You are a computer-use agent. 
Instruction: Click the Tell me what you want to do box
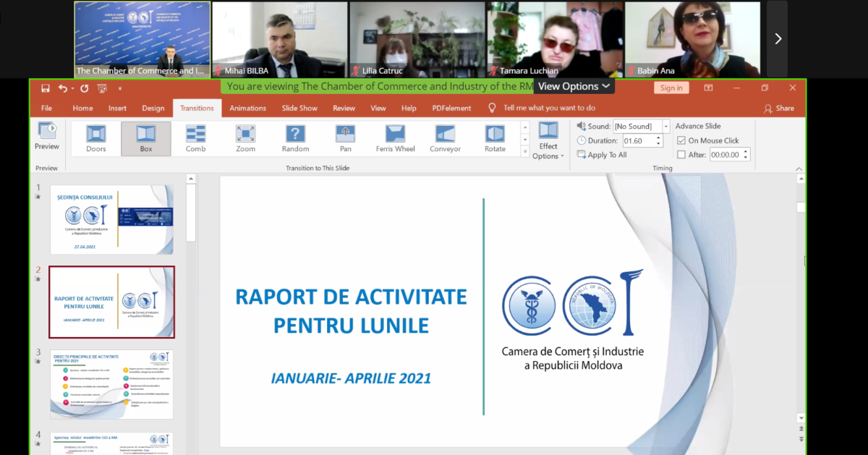tap(550, 108)
